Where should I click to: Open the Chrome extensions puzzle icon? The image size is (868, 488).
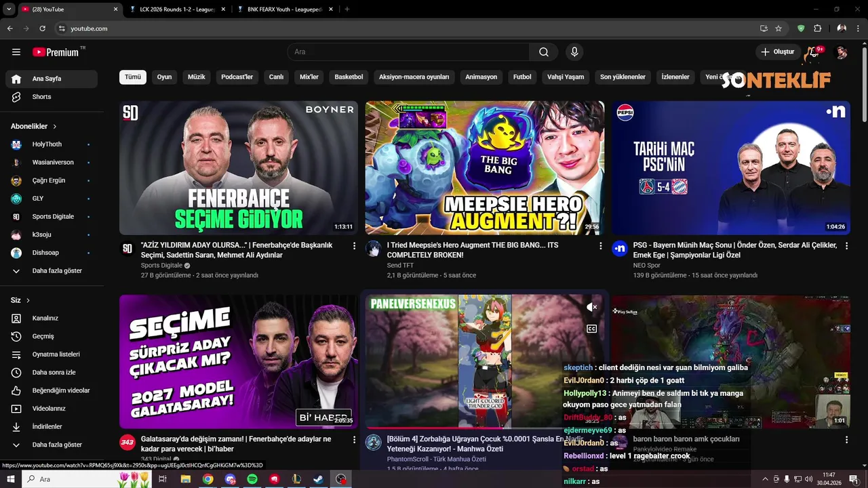[817, 28]
